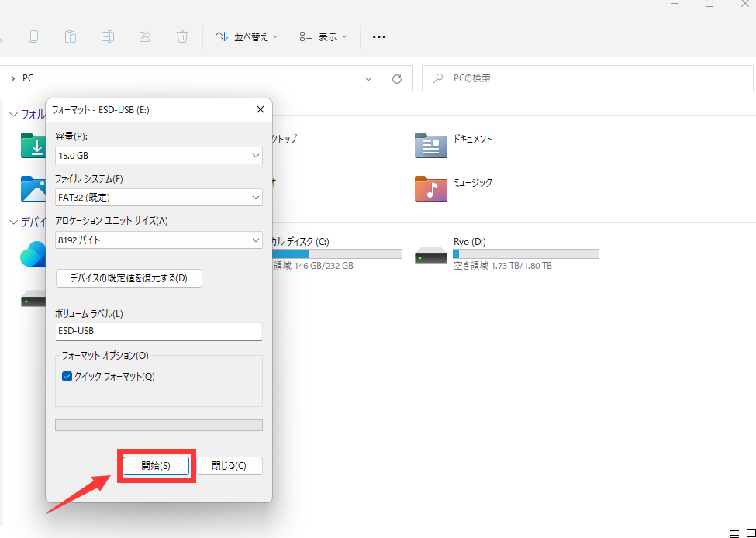Click the ボリューム ラベル text field
The width and height of the screenshot is (756, 538).
[x=159, y=331]
